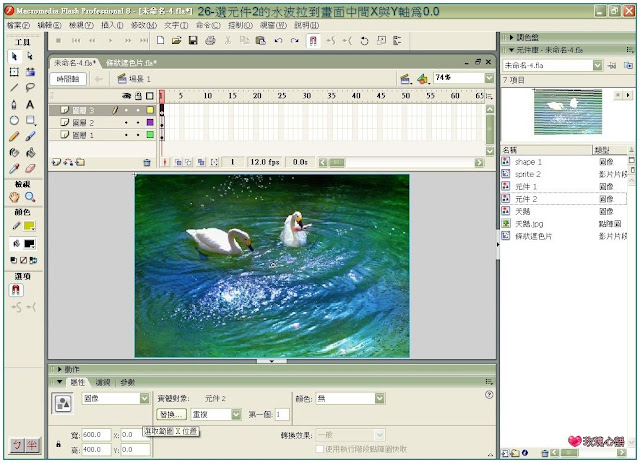Screen dimensions: 640x463
Task: Select the Pencil tool
Action: [14, 136]
